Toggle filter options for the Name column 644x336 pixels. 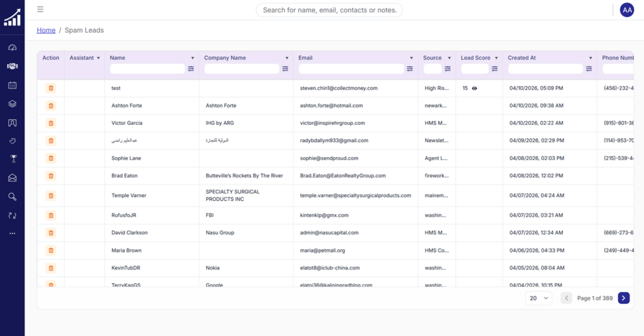(x=191, y=68)
